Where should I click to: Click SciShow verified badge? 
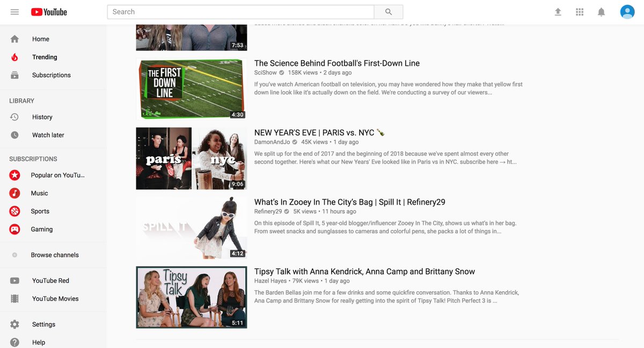pos(282,72)
